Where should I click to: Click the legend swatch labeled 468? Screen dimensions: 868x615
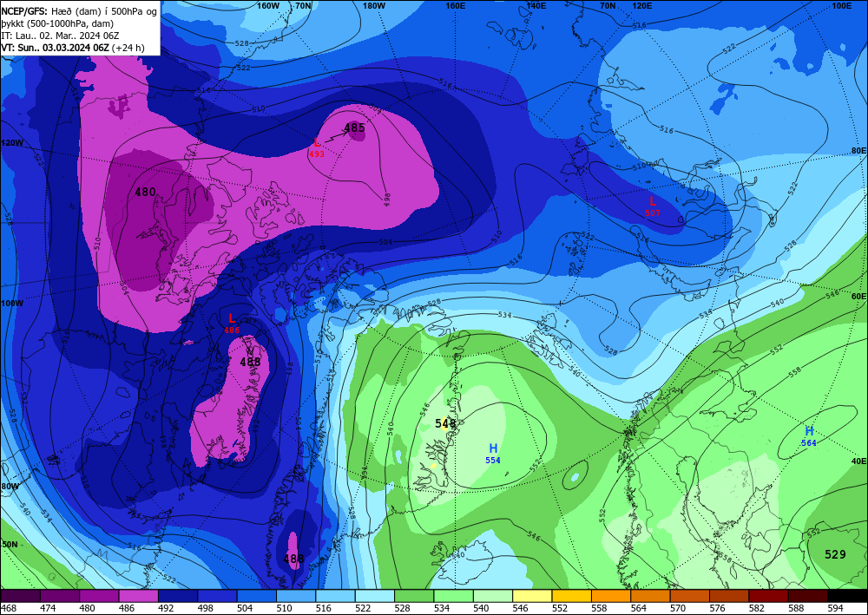pos(21,596)
